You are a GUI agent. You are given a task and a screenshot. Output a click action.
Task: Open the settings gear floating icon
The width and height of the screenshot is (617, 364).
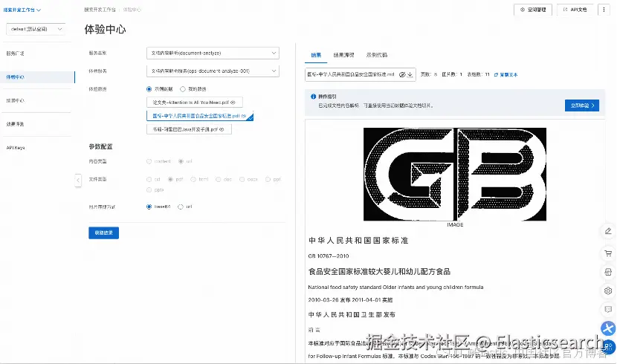tap(608, 291)
